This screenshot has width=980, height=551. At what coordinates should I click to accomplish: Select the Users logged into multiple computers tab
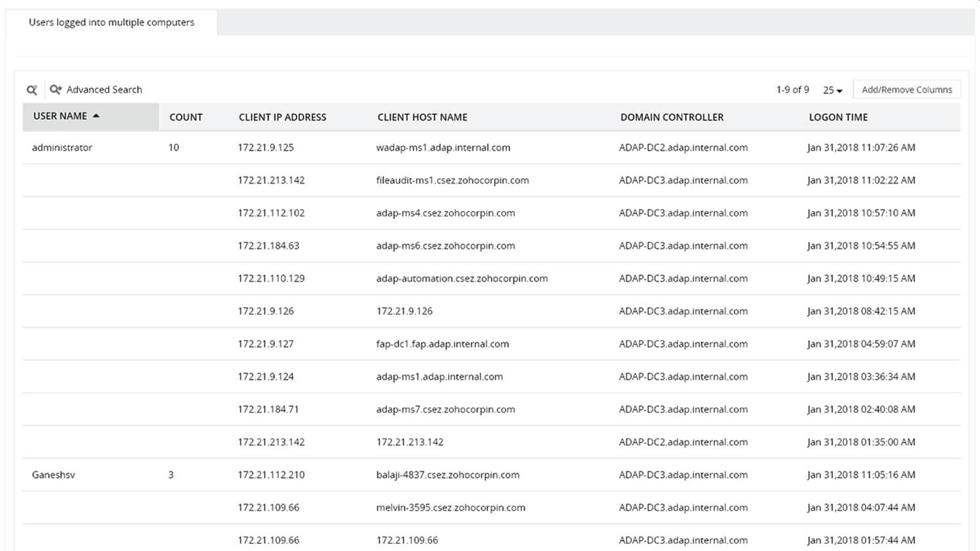[x=111, y=22]
